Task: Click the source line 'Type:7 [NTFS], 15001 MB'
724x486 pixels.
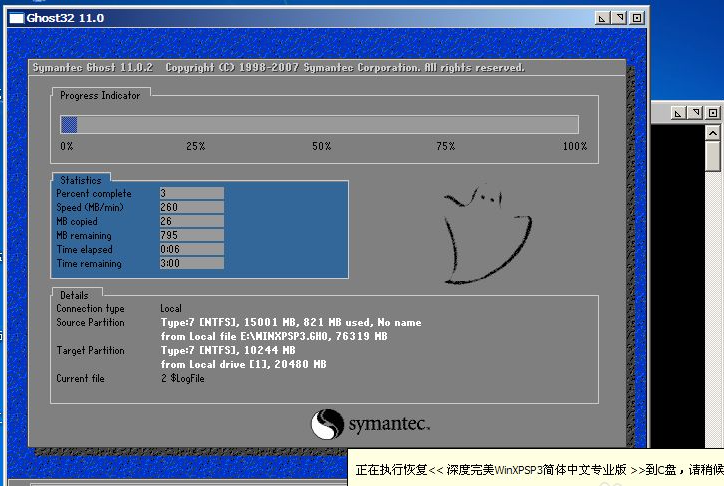Action: pyautogui.click(x=291, y=322)
